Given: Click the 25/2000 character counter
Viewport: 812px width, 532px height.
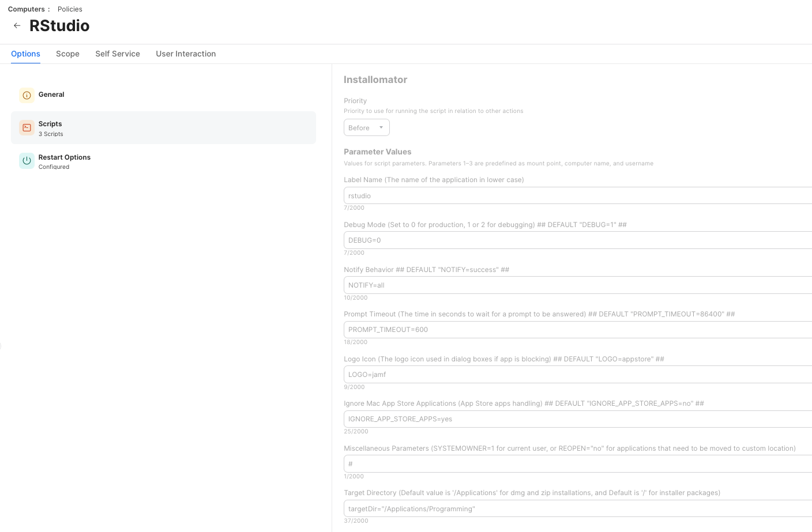Looking at the screenshot, I should pyautogui.click(x=356, y=431).
